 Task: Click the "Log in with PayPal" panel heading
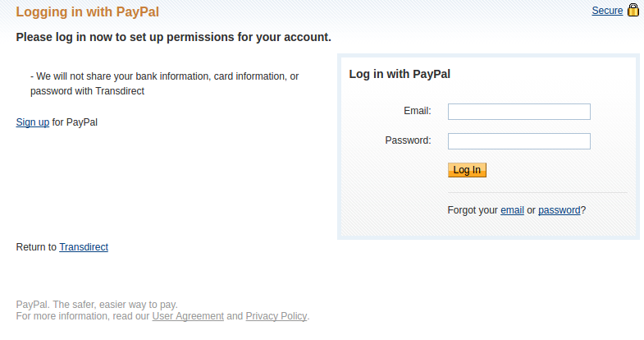pos(400,74)
